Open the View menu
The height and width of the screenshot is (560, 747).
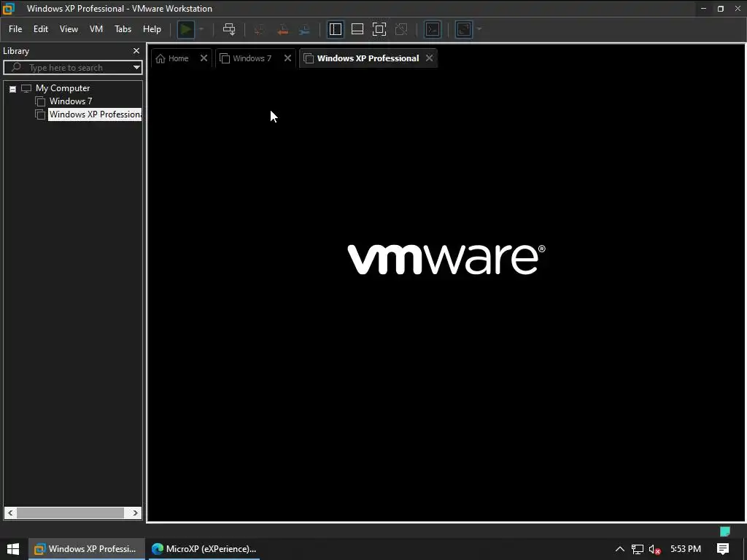pos(69,29)
